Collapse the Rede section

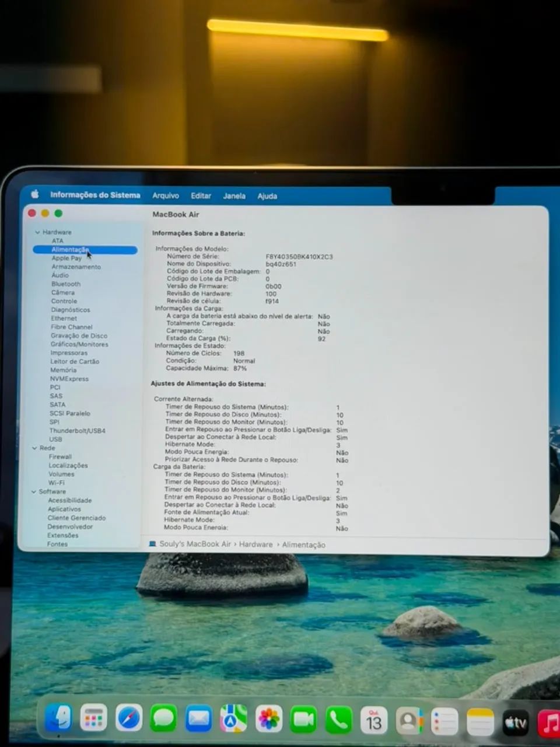[34, 448]
